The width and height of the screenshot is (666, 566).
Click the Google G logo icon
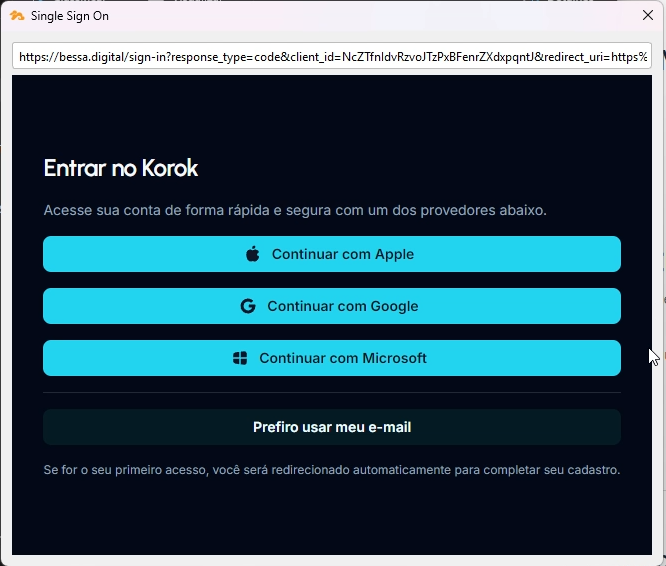tap(248, 306)
